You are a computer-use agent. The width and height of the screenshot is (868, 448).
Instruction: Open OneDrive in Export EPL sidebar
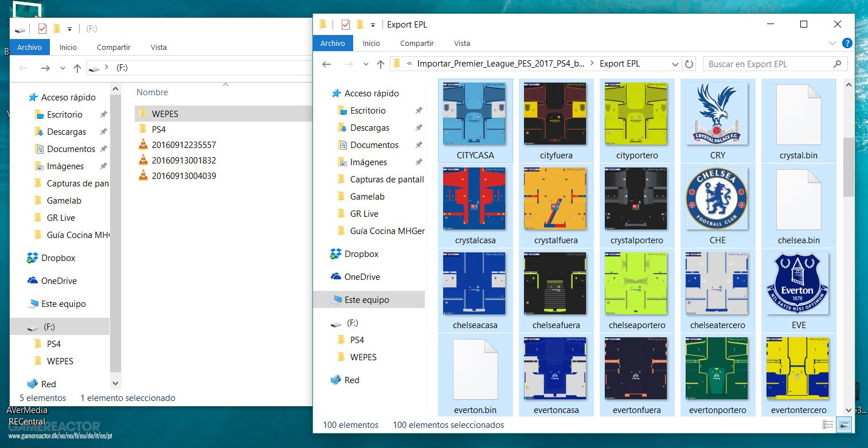pyautogui.click(x=361, y=276)
